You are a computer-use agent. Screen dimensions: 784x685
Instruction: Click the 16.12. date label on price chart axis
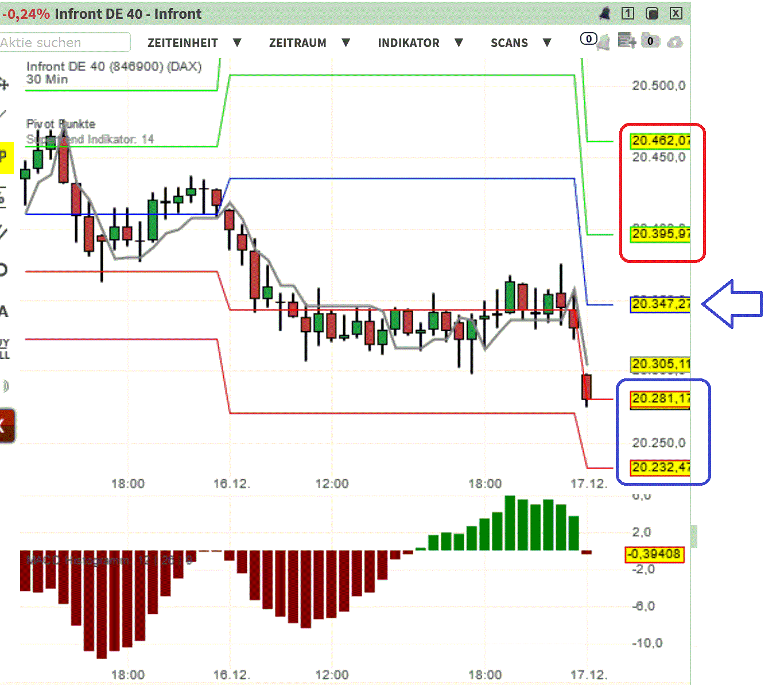(x=231, y=483)
